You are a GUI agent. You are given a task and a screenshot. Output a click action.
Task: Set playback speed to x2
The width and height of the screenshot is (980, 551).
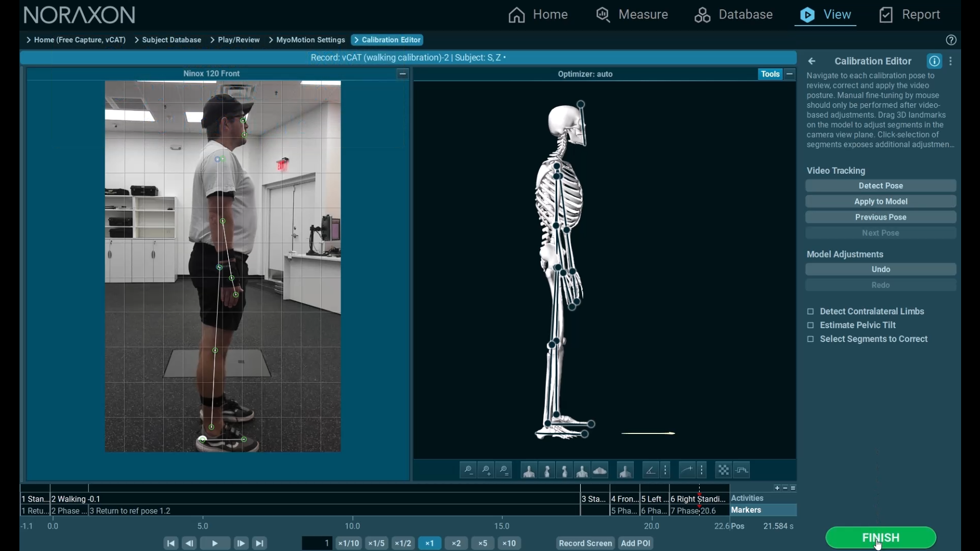tap(457, 543)
